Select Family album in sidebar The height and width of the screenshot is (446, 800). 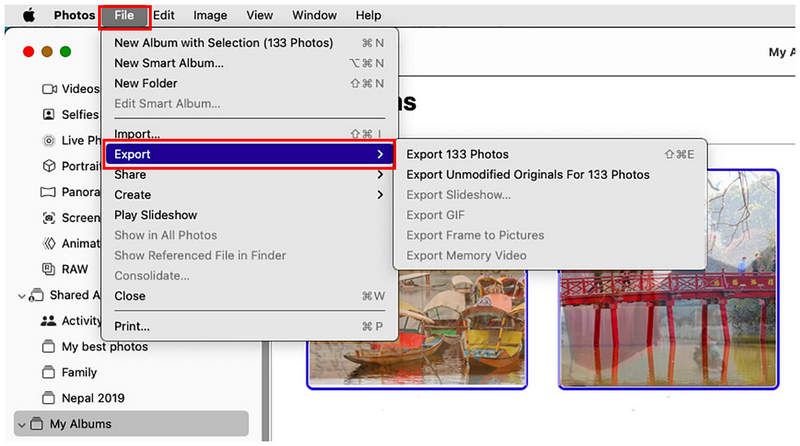(x=79, y=372)
